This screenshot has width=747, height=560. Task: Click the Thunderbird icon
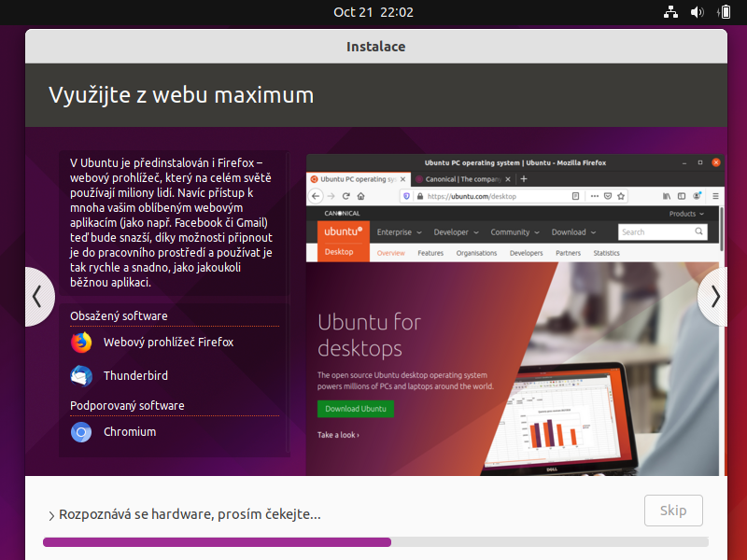point(82,375)
